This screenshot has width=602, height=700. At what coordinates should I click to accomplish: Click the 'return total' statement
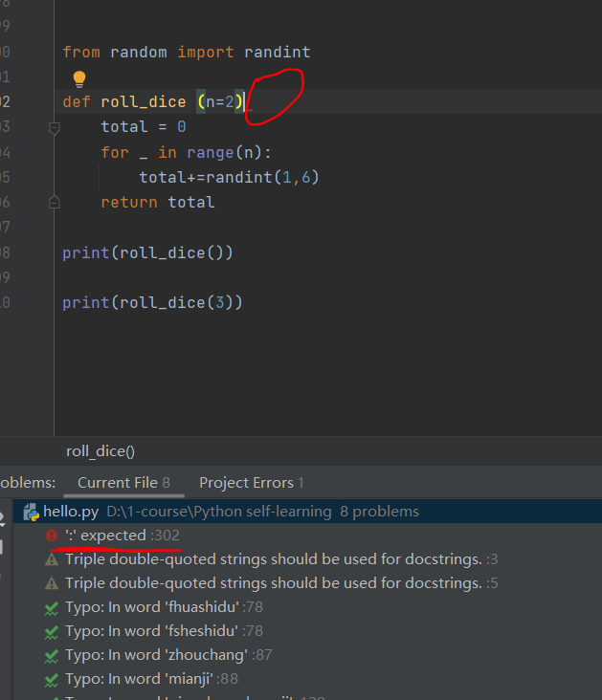(158, 202)
